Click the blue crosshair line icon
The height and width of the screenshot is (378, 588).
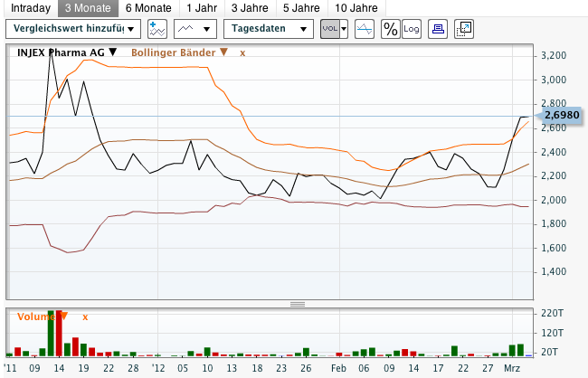(365, 29)
